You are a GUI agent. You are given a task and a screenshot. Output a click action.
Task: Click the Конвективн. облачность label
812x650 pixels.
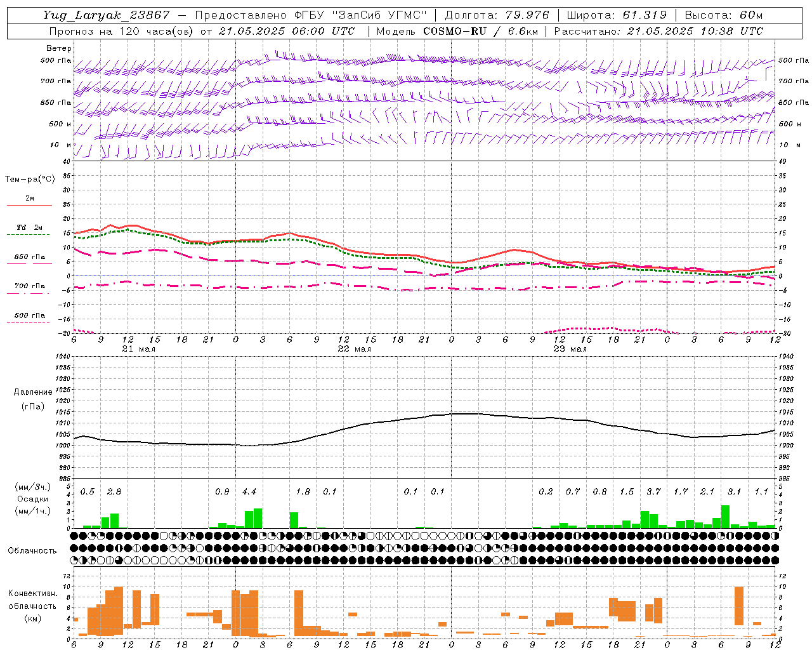[32, 600]
